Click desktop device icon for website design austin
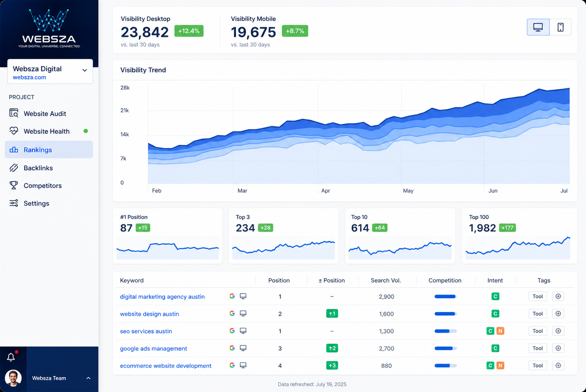Viewport: 586px width, 392px height. point(243,313)
